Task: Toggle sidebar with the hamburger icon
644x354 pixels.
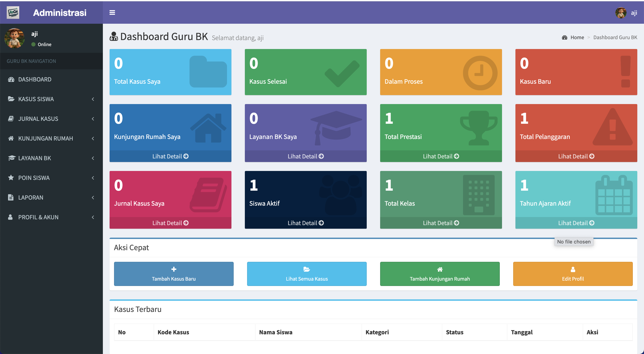Action: pos(112,13)
